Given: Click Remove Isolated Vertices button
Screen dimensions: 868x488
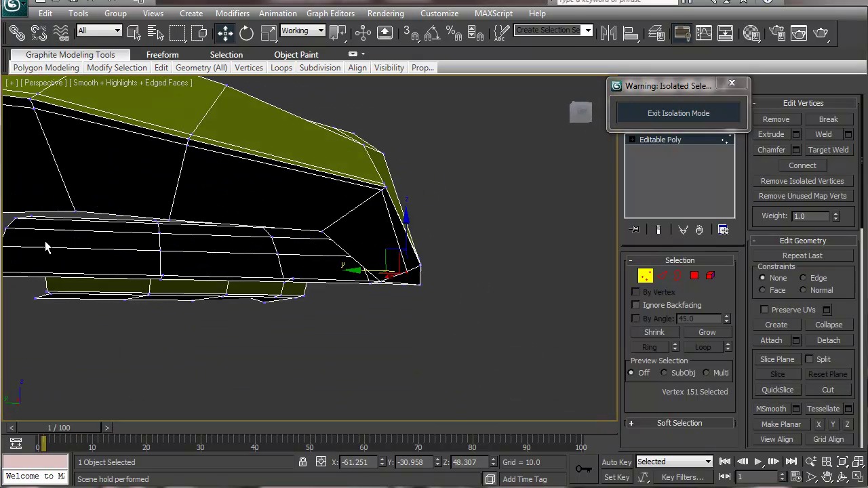Looking at the screenshot, I should [x=802, y=181].
